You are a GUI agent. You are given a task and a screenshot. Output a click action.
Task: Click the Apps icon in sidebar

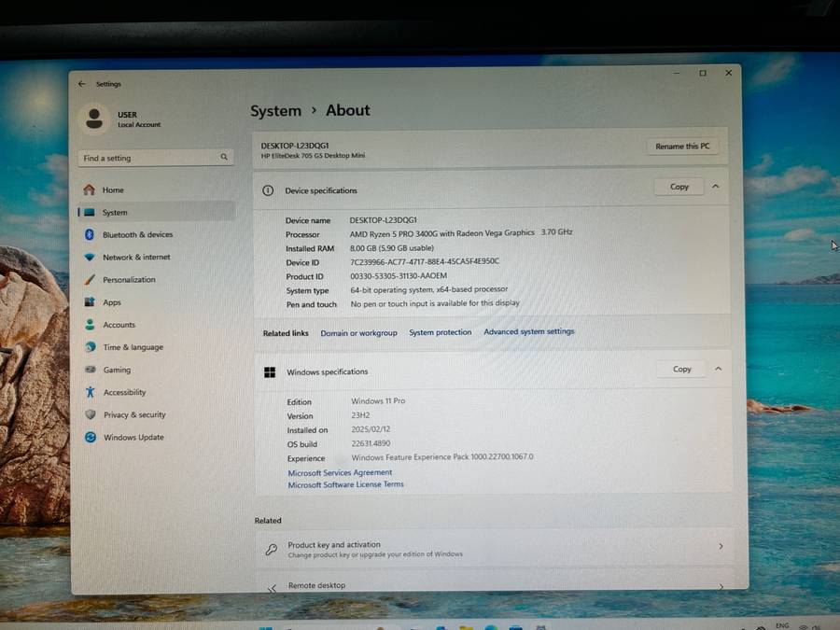pyautogui.click(x=90, y=302)
